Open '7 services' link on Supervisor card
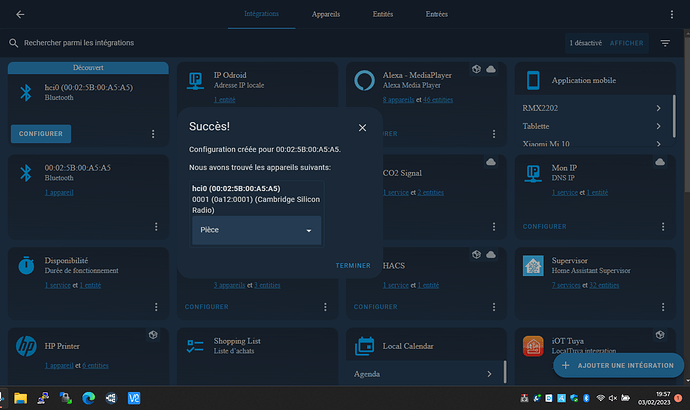This screenshot has width=690, height=410. (566, 286)
